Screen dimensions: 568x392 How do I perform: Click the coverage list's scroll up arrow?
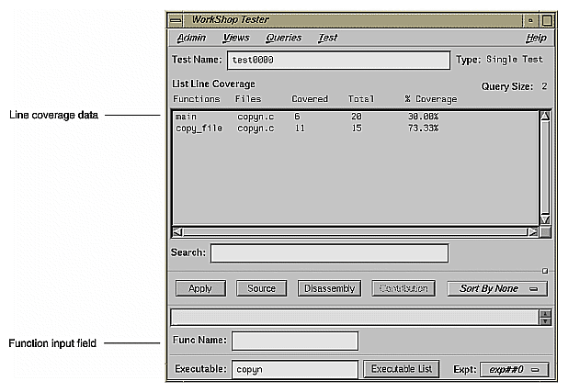[545, 116]
